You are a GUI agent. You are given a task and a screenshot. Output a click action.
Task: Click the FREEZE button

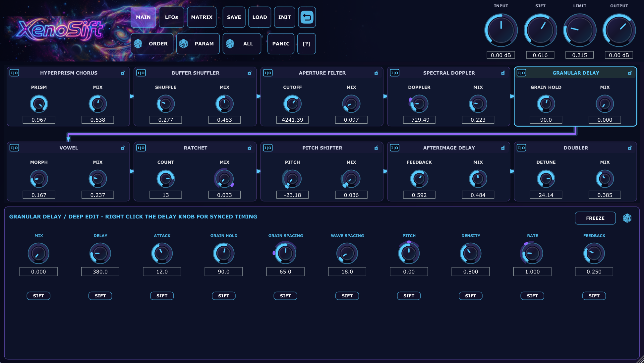coord(595,218)
